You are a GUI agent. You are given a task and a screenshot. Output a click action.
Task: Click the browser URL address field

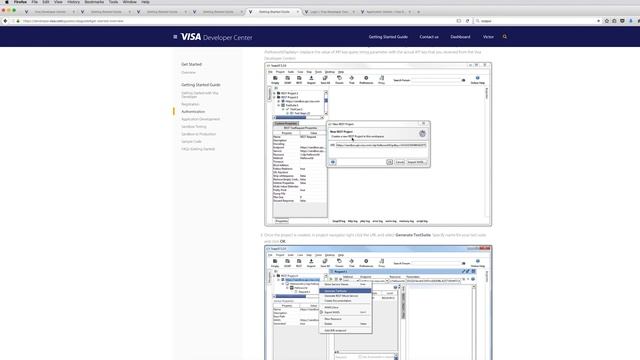tap(237, 21)
